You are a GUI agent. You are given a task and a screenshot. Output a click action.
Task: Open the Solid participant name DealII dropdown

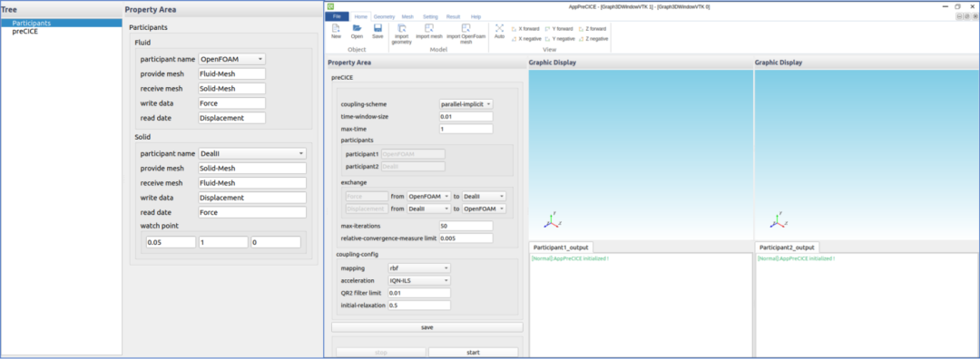point(252,153)
